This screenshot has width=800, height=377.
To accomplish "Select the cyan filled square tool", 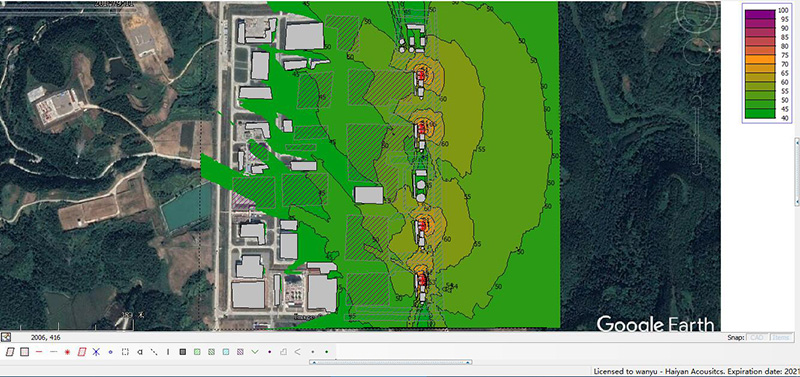I will 226,351.
